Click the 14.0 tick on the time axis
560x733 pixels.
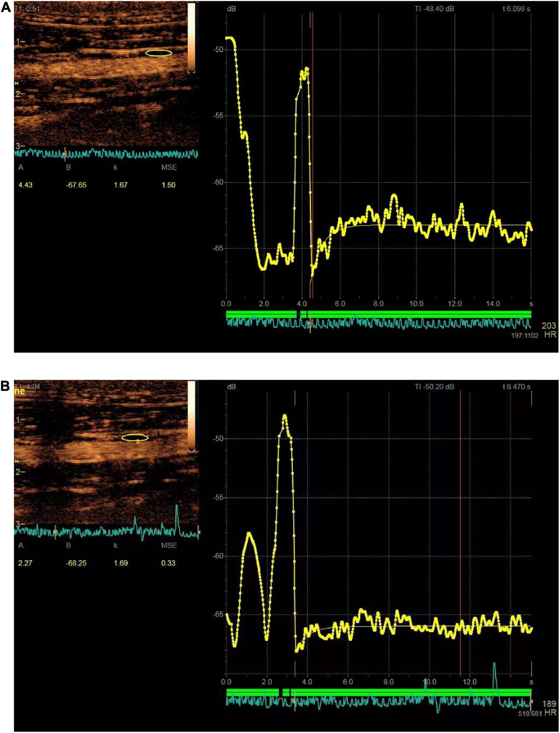click(493, 304)
